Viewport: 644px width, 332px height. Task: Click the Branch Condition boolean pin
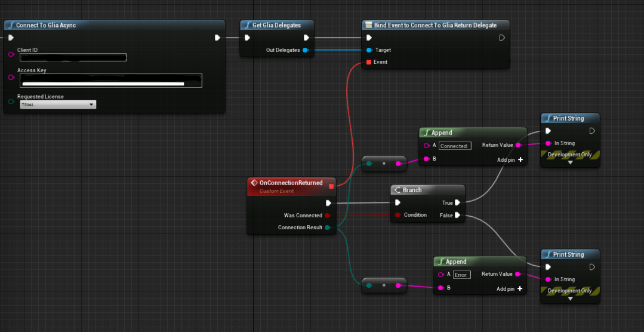(398, 215)
